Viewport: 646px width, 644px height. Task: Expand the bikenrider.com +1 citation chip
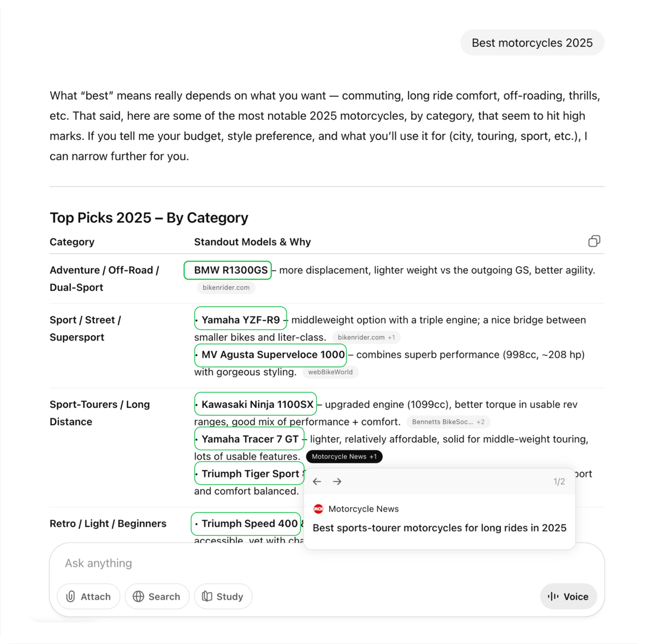coord(366,337)
